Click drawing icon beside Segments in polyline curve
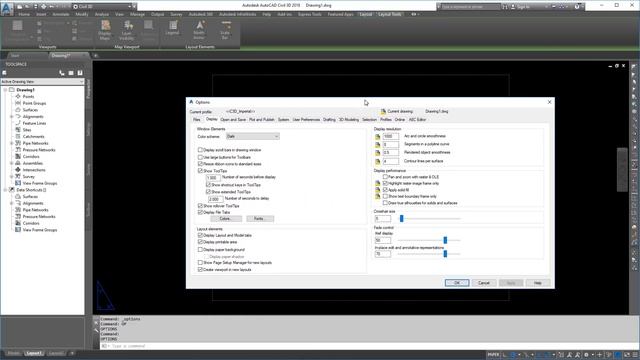640x360 pixels. tap(378, 144)
